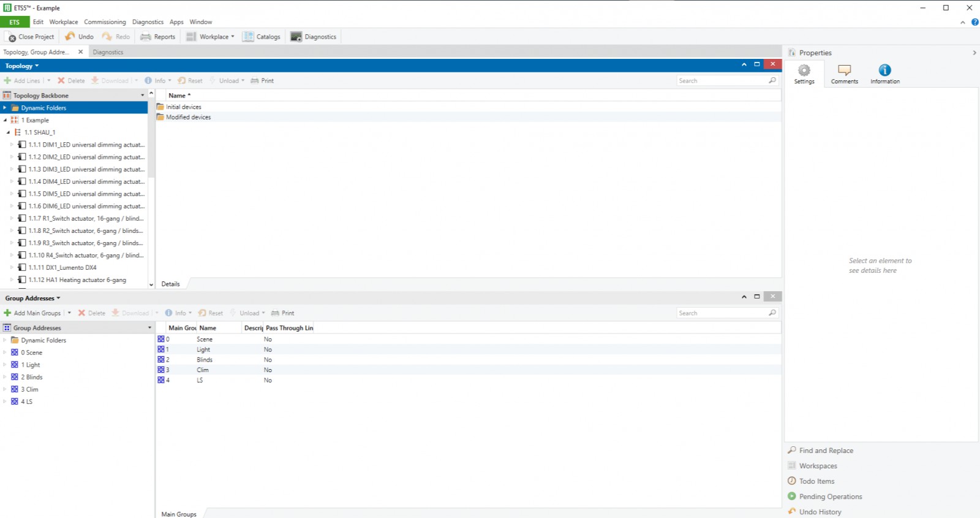Open the Group Addresses panel title dropdown
The image size is (980, 518).
pyautogui.click(x=58, y=299)
